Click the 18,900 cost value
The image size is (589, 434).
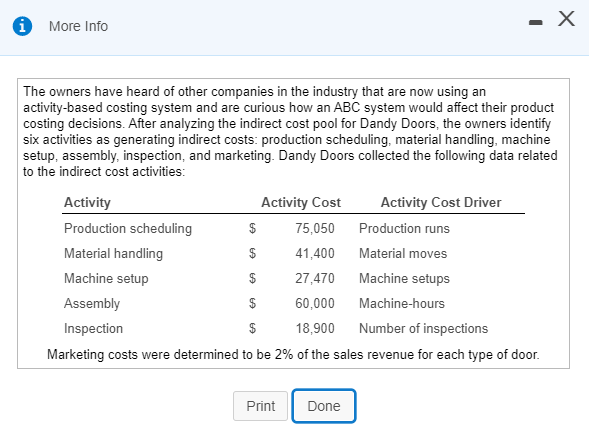click(315, 328)
